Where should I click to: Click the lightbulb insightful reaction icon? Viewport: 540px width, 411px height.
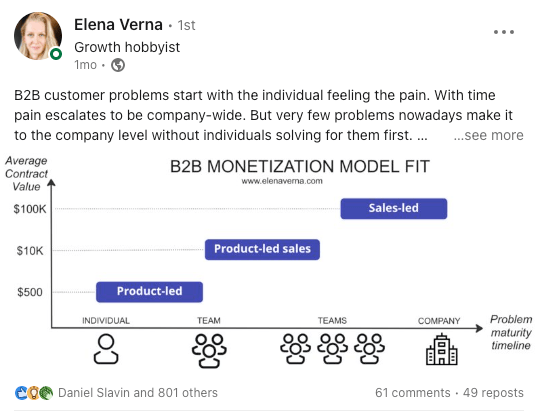[33, 393]
